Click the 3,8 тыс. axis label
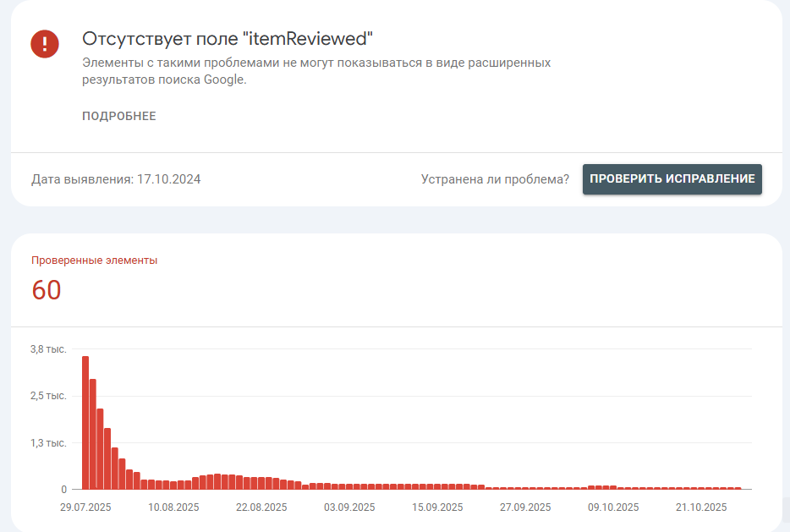Viewport: 790px width, 532px height. pyautogui.click(x=48, y=349)
